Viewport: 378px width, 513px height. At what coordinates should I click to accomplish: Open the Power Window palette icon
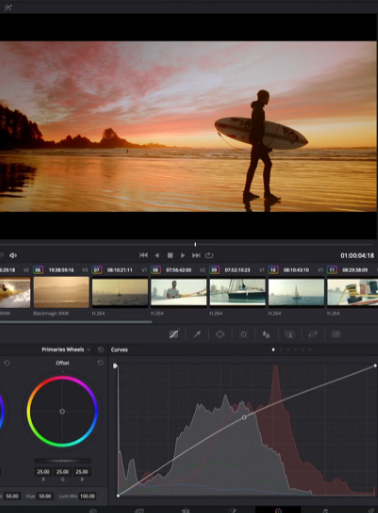click(x=220, y=334)
